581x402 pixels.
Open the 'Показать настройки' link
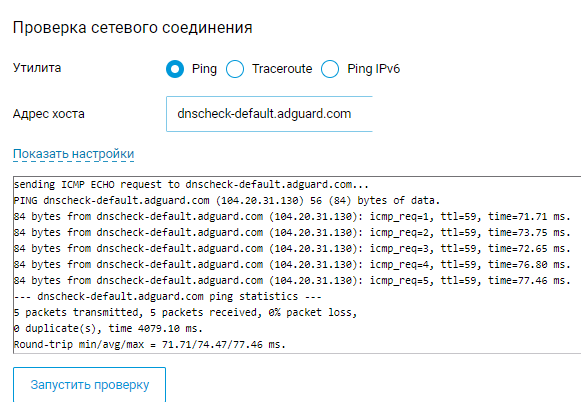tap(73, 154)
